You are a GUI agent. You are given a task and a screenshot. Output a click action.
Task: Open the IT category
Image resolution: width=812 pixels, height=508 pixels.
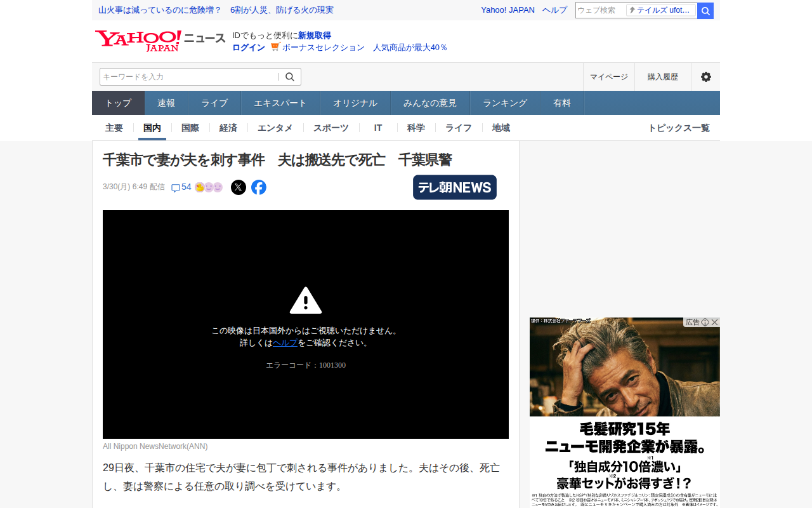coord(378,128)
